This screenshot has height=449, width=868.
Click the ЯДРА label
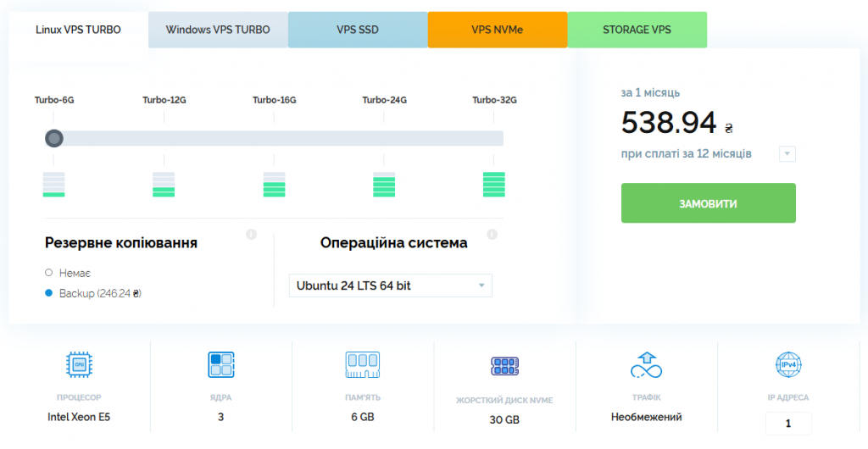pos(221,397)
